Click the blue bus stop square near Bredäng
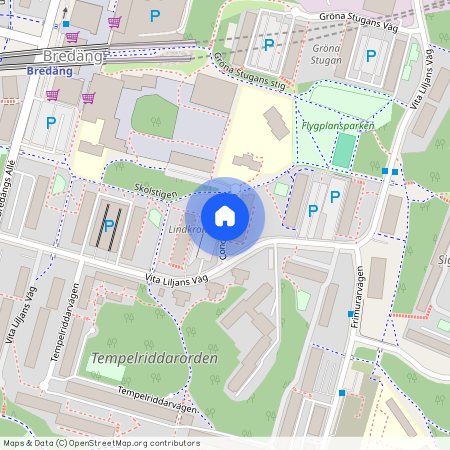The image size is (450, 450). coord(66,24)
